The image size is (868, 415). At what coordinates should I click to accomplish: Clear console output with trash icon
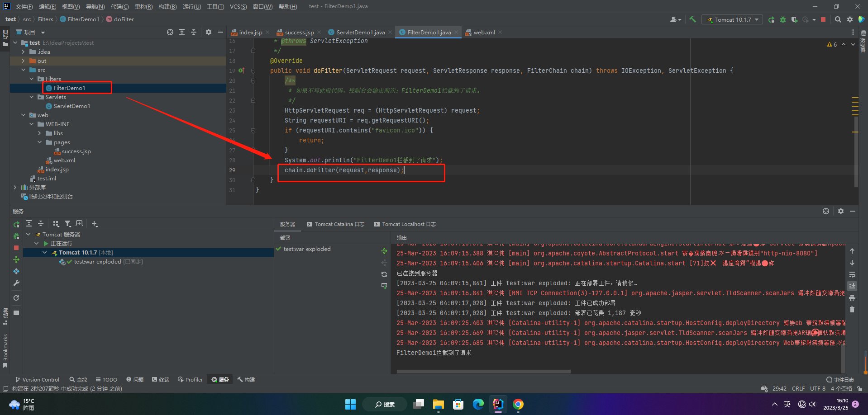852,310
